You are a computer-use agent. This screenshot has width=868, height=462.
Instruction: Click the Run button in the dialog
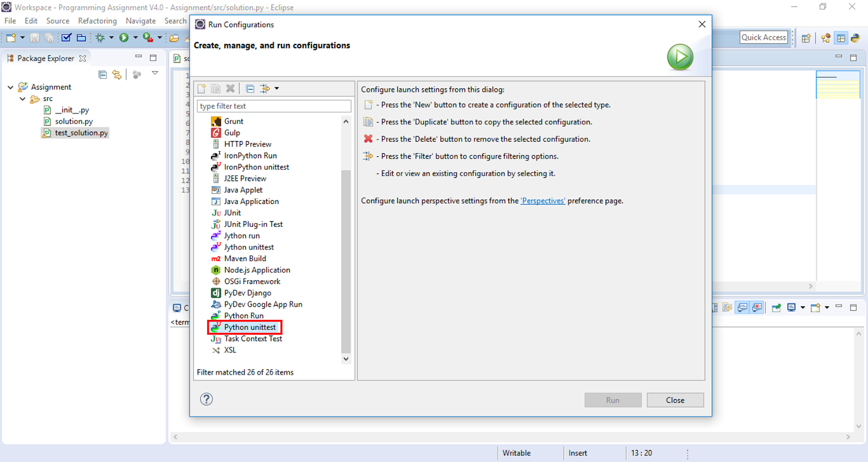tap(612, 400)
